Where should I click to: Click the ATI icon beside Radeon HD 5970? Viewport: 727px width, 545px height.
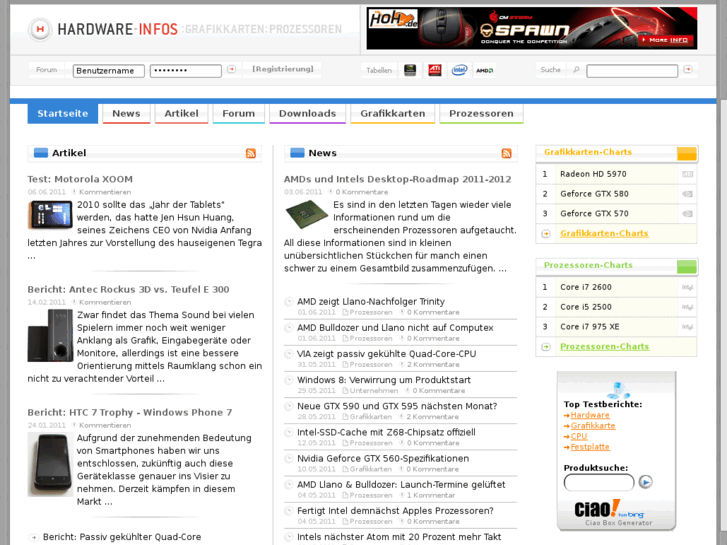point(687,174)
